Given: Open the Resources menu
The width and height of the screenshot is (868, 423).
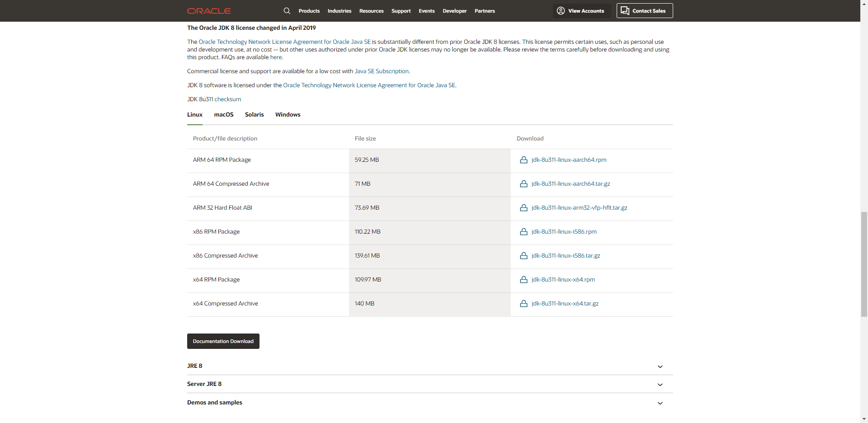Looking at the screenshot, I should 372,11.
